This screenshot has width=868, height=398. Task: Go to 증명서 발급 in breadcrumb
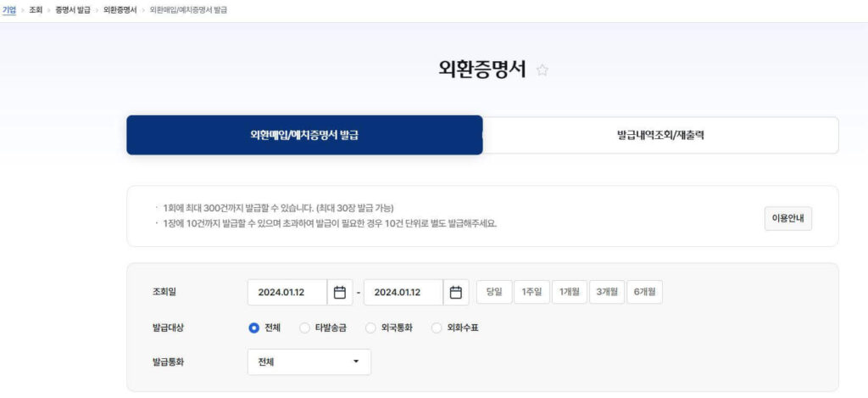click(73, 10)
